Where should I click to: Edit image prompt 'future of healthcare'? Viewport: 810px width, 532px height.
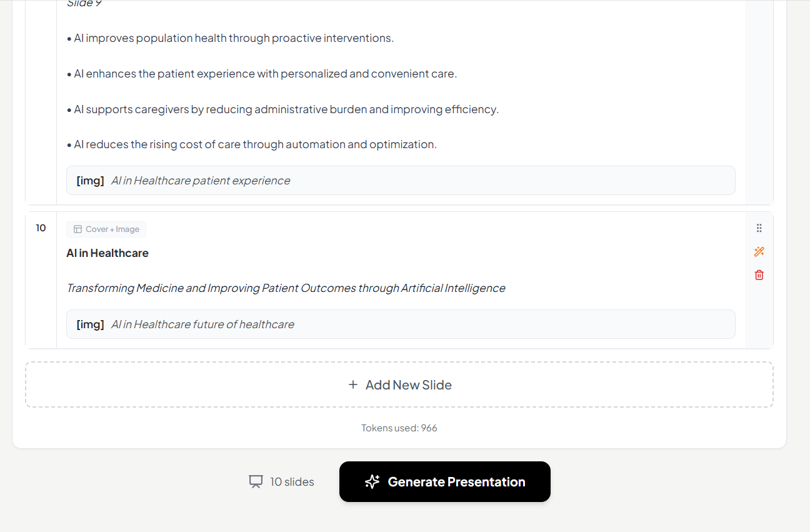click(x=202, y=324)
